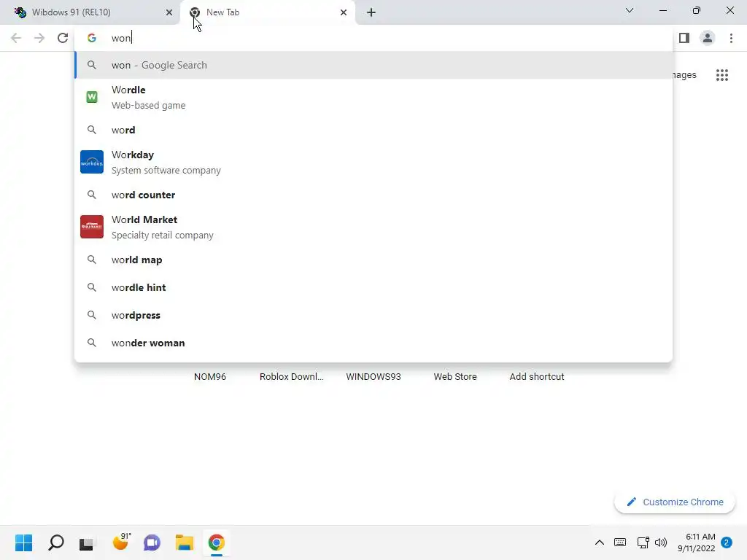Switch to the Wibdows 91 (REL10) tab
This screenshot has height=560, width=747.
click(x=90, y=12)
